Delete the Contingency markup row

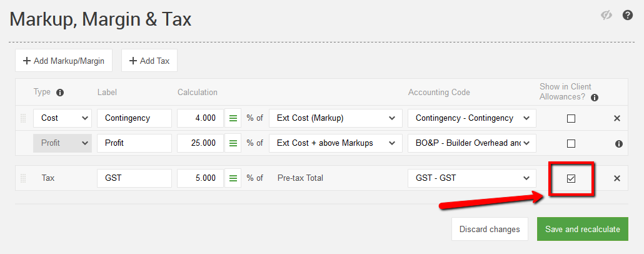(x=617, y=118)
